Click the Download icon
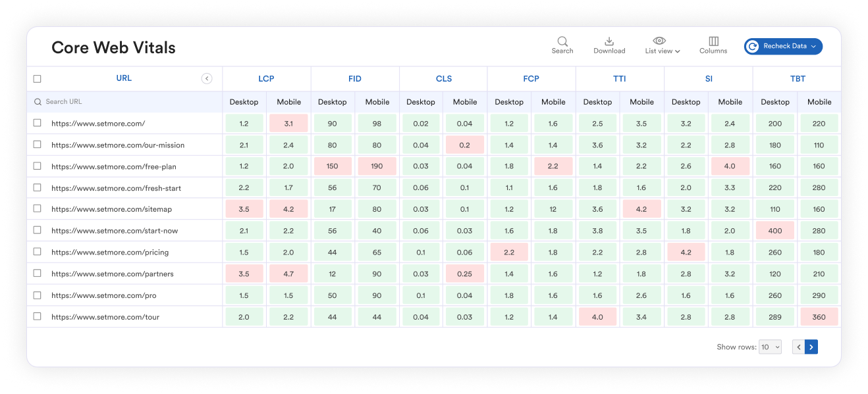Image resolution: width=868 pixels, height=394 pixels. click(609, 41)
